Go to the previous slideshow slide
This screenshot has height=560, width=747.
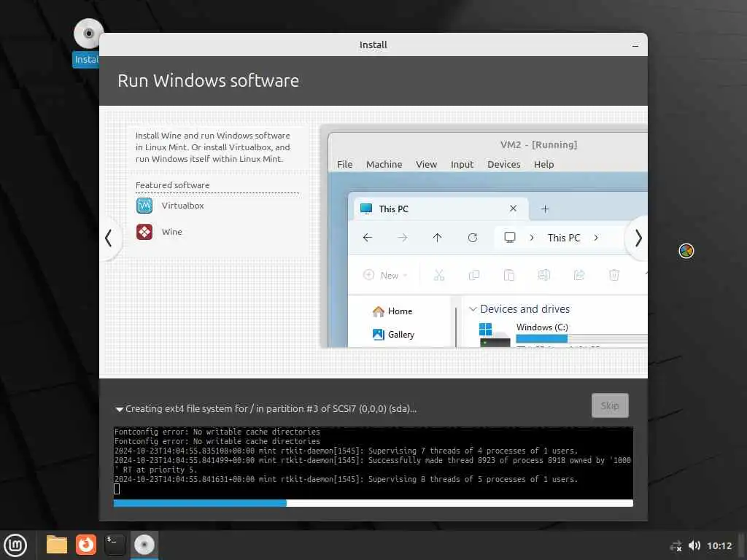coord(109,238)
